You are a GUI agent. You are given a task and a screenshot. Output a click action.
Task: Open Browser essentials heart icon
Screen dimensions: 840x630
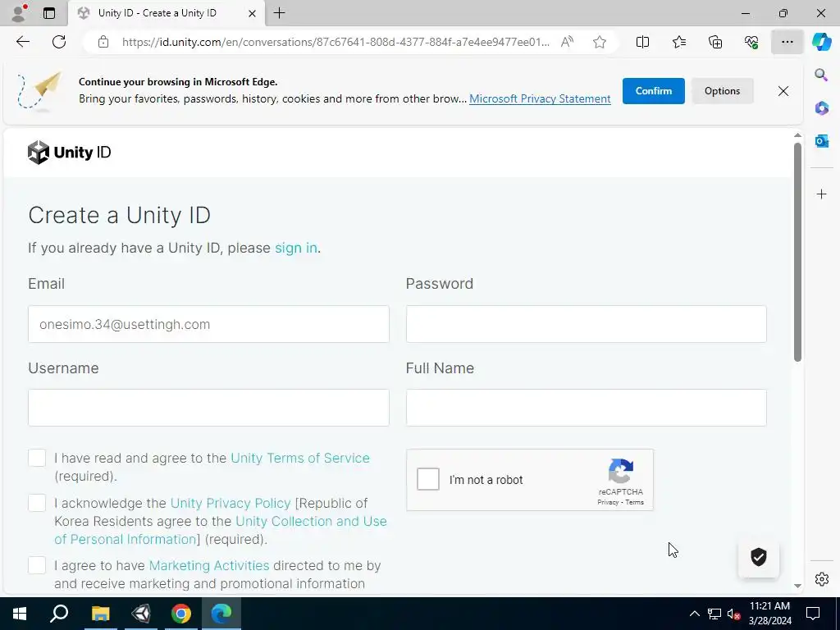(751, 42)
